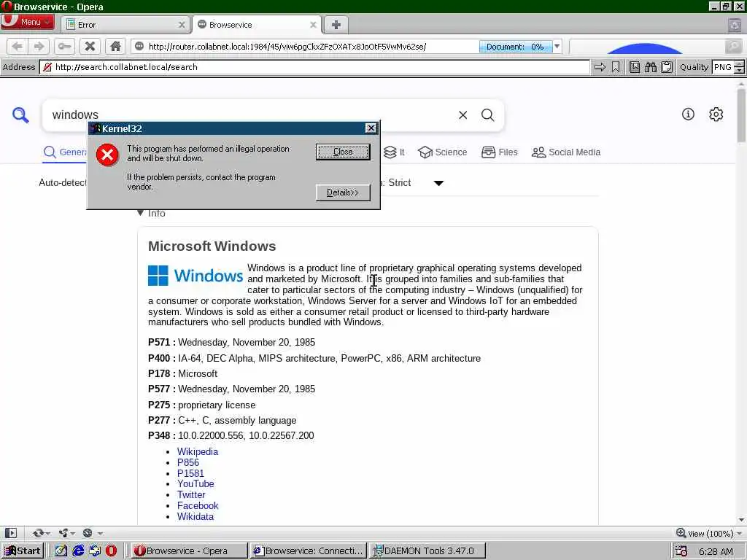Click the binoculars find icon
This screenshot has height=560, width=747.
pos(650,67)
